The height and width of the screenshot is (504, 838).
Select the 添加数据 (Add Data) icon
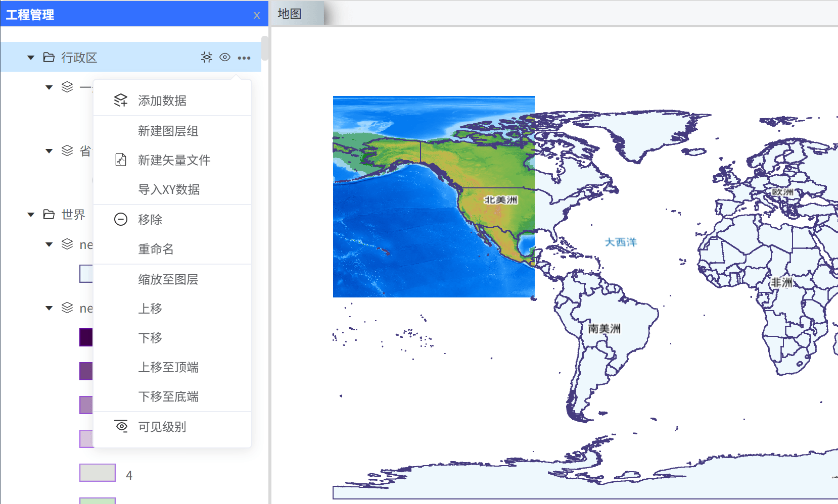(x=121, y=100)
